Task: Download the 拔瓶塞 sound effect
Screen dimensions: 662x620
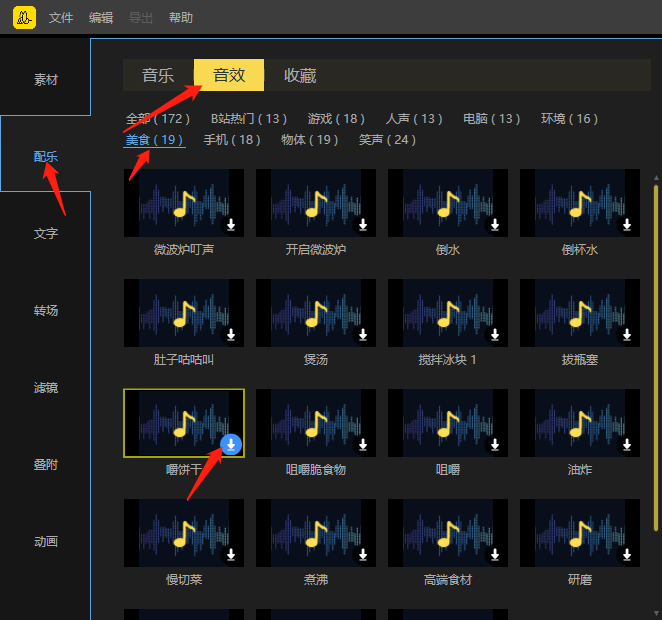Action: [x=627, y=335]
